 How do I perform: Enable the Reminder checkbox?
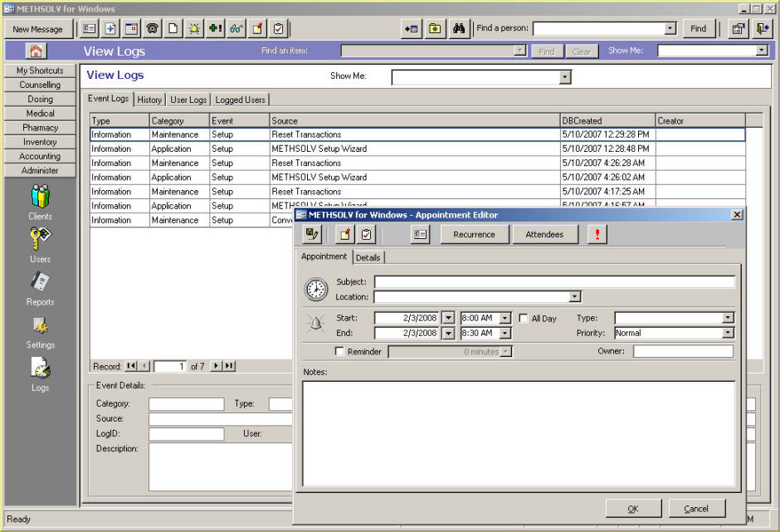(339, 351)
